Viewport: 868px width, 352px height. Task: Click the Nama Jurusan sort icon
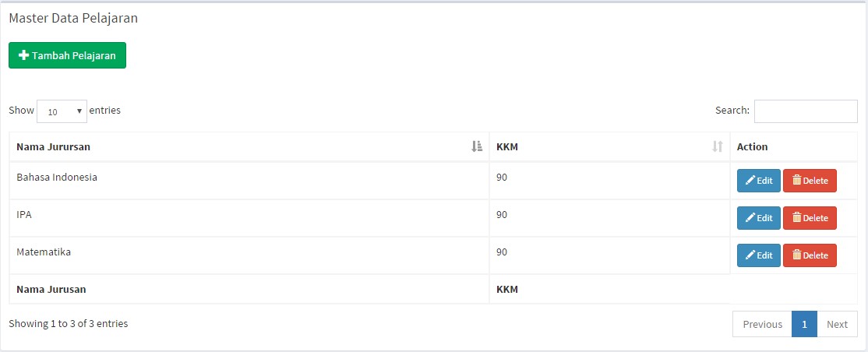[x=477, y=146]
